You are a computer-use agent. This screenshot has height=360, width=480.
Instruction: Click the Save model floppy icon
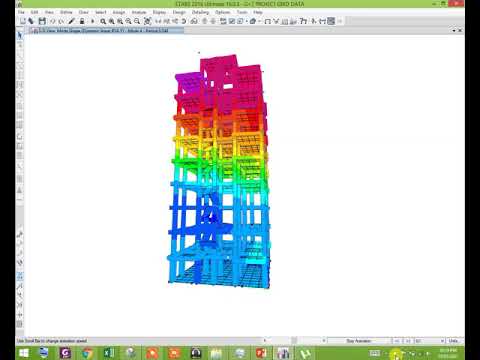[42, 21]
